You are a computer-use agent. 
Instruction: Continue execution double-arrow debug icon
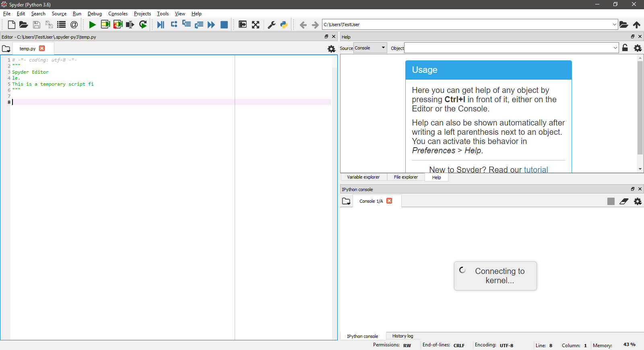211,25
